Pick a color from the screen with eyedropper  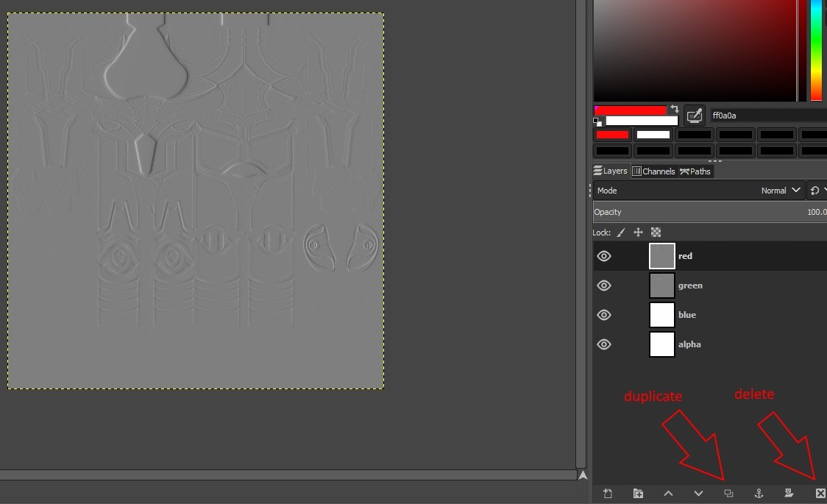click(695, 116)
